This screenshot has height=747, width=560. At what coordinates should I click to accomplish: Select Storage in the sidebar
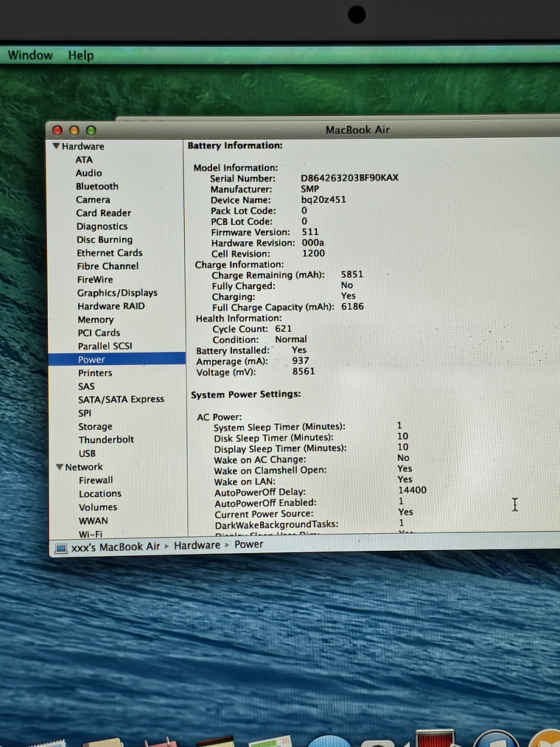[x=95, y=427]
